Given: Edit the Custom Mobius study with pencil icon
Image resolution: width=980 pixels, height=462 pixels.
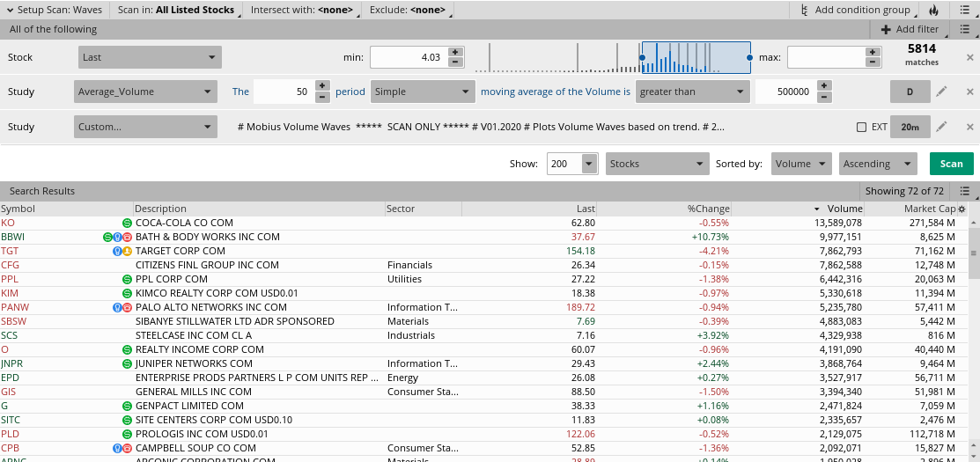Looking at the screenshot, I should point(942,127).
